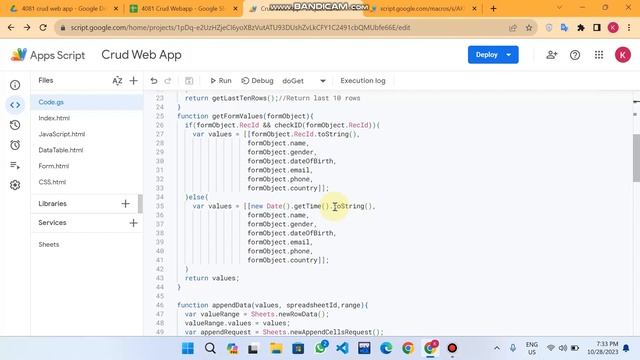
Task: Open browser Extensions puzzle icon
Action: (x=580, y=28)
